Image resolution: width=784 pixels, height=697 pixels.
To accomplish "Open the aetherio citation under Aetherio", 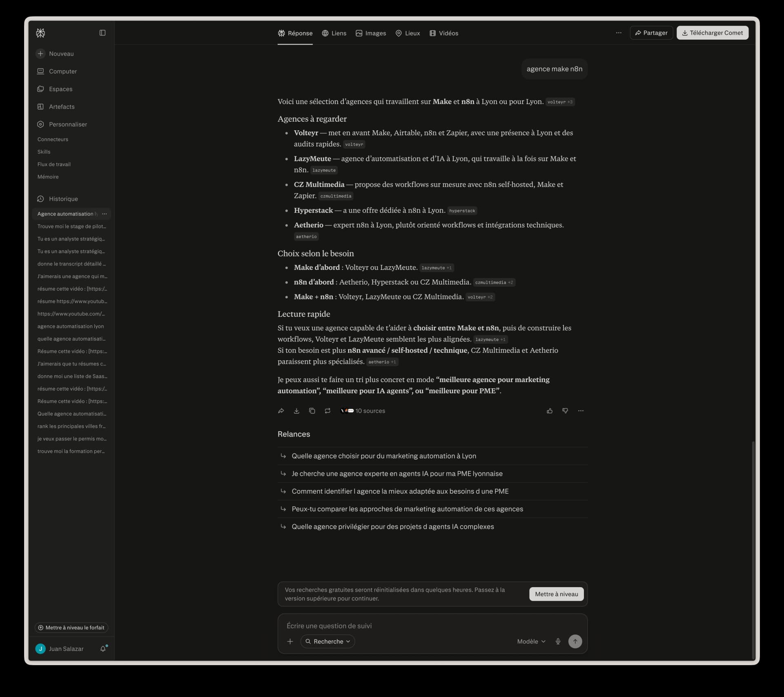I will 306,236.
